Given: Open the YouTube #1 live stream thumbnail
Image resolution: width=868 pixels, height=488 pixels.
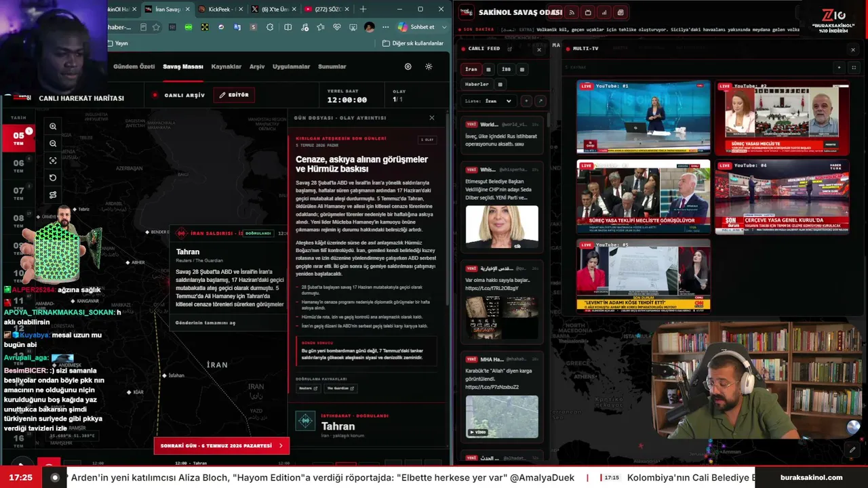Looking at the screenshot, I should tap(644, 117).
